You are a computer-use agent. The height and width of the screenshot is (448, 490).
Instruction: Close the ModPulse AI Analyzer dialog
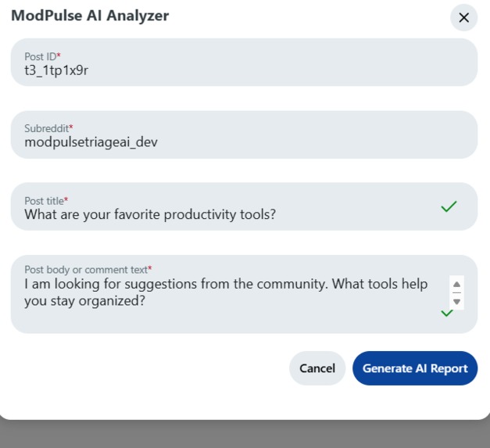pos(463,17)
